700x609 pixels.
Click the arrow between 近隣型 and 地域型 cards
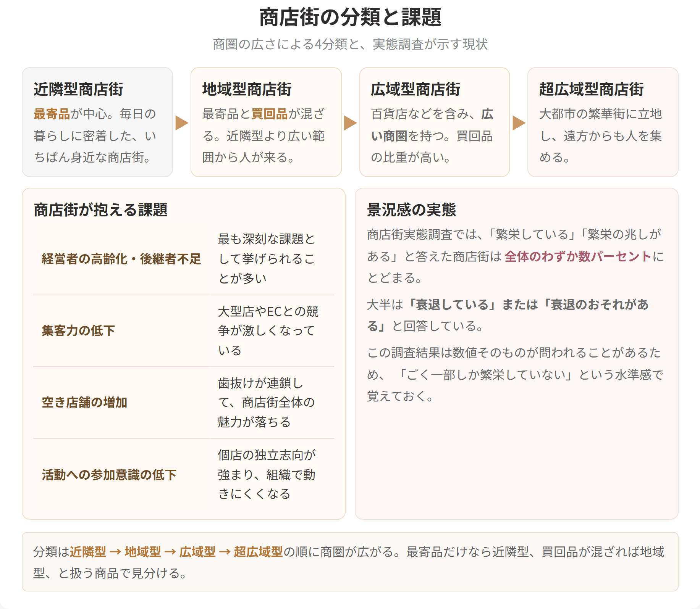182,123
